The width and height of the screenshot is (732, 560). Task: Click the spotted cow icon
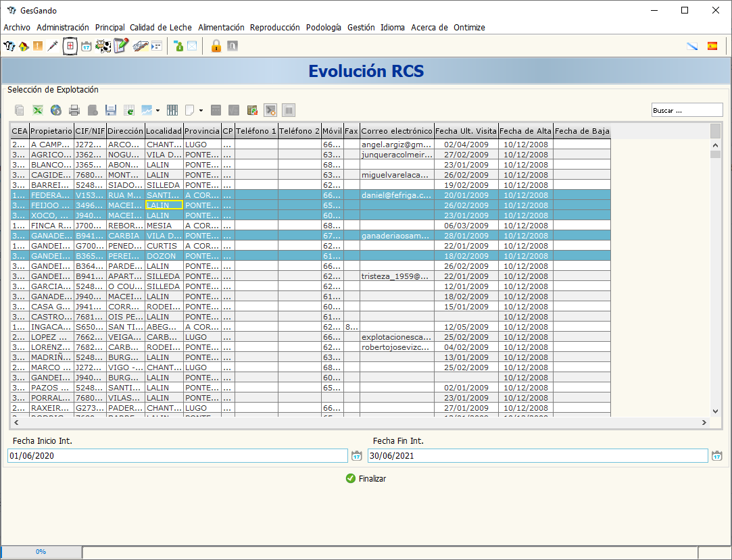pos(103,46)
